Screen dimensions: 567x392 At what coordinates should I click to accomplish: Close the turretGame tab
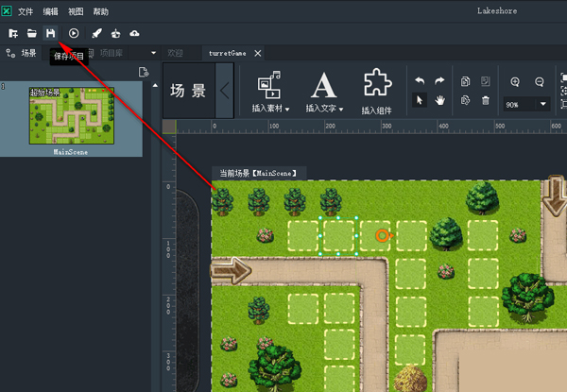click(258, 53)
